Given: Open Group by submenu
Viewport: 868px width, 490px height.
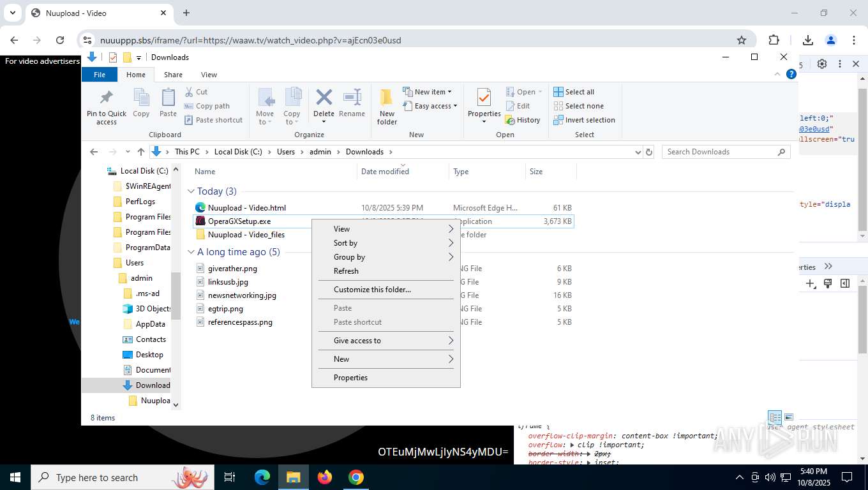Looking at the screenshot, I should 385,257.
